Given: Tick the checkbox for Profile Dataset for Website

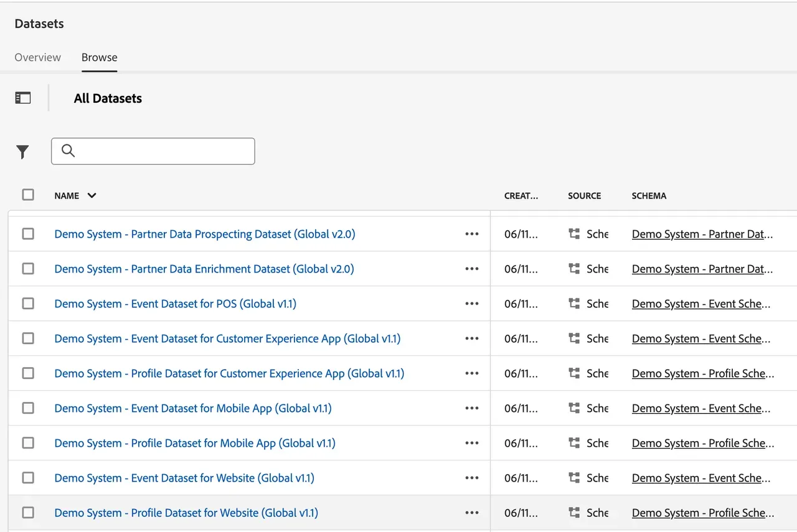Looking at the screenshot, I should click(x=28, y=513).
